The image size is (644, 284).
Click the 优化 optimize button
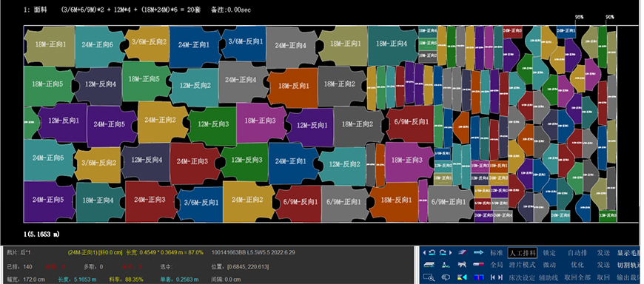pos(577,265)
